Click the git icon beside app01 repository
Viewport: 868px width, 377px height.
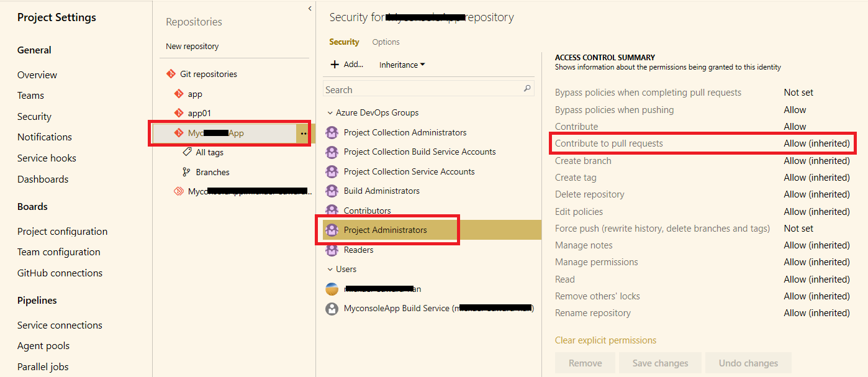(179, 113)
